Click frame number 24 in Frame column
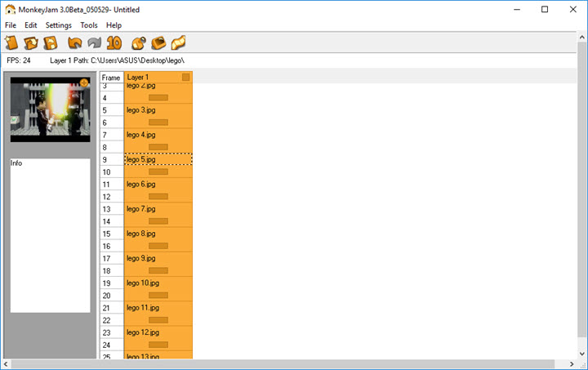The width and height of the screenshot is (588, 370). pyautogui.click(x=112, y=345)
